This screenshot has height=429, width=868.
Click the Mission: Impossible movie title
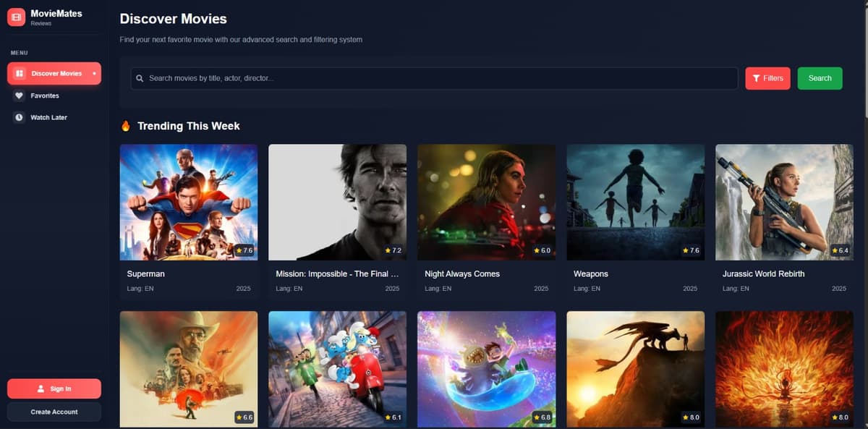point(337,274)
